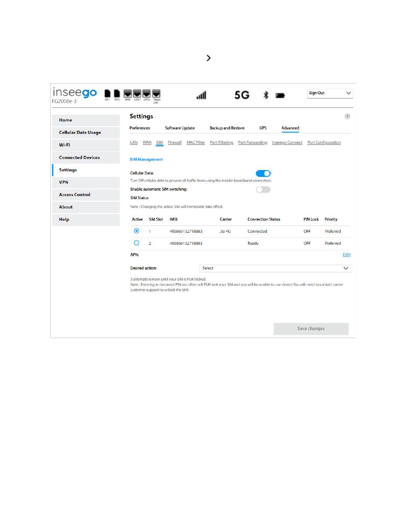Open Connected Devices in the sidebar
The width and height of the screenshot is (405, 532).
[x=86, y=157]
